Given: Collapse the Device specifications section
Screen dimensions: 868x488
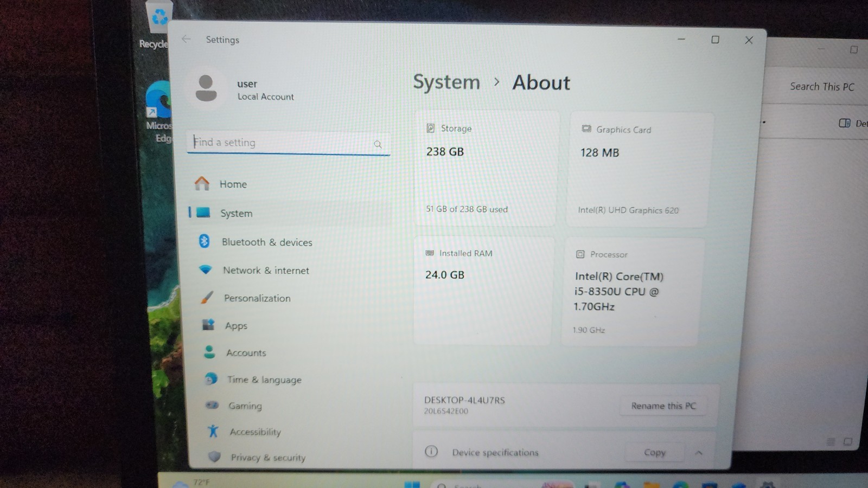Looking at the screenshot, I should [x=699, y=453].
